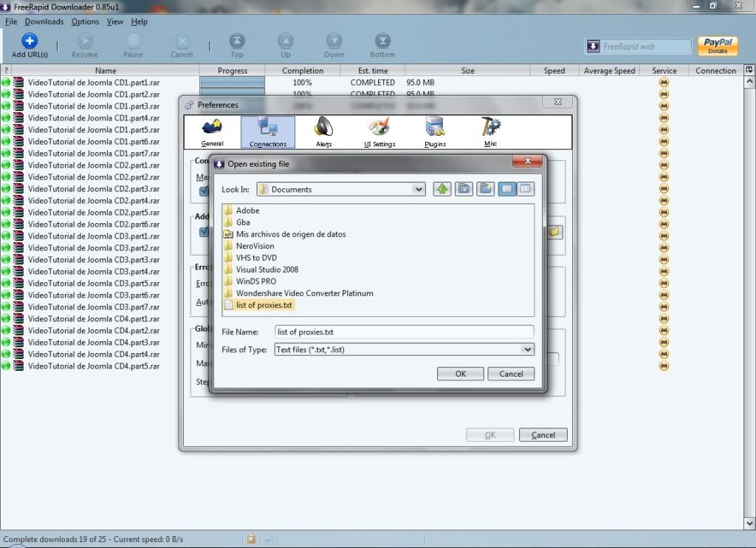756x548 pixels.
Task: Switch file dialog to Details view
Action: (526, 189)
